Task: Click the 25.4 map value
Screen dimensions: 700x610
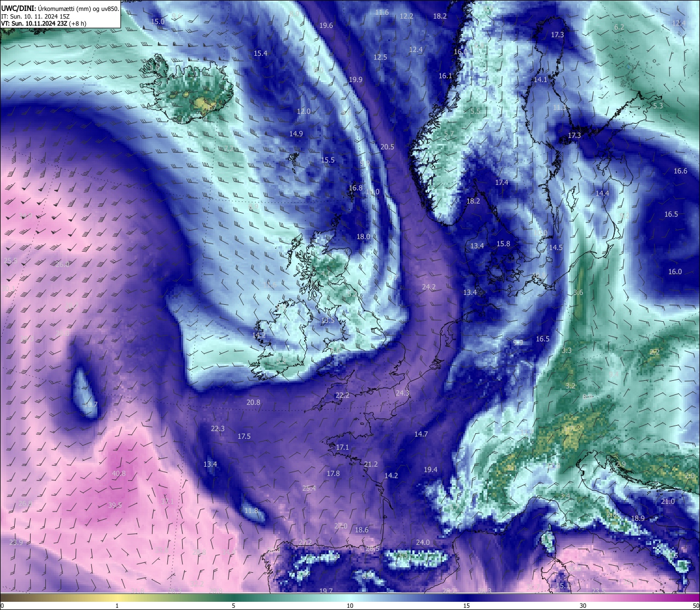Action: 309,488
